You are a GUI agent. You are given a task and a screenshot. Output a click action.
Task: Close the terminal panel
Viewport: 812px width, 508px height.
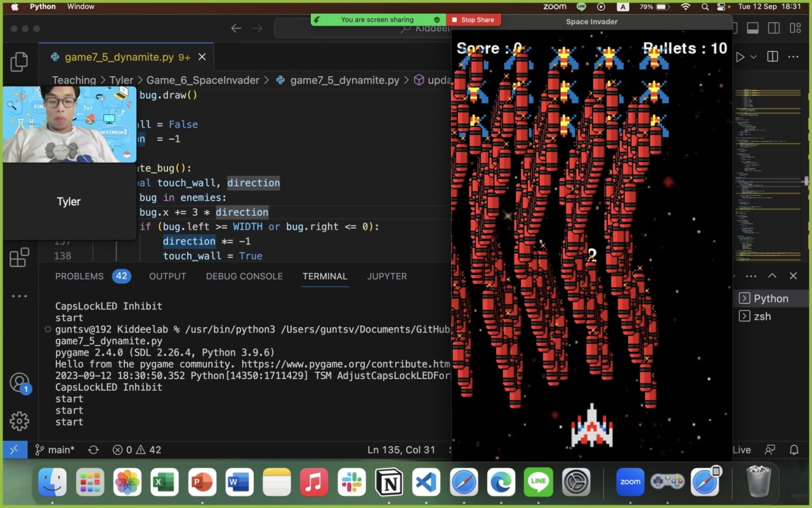point(793,276)
